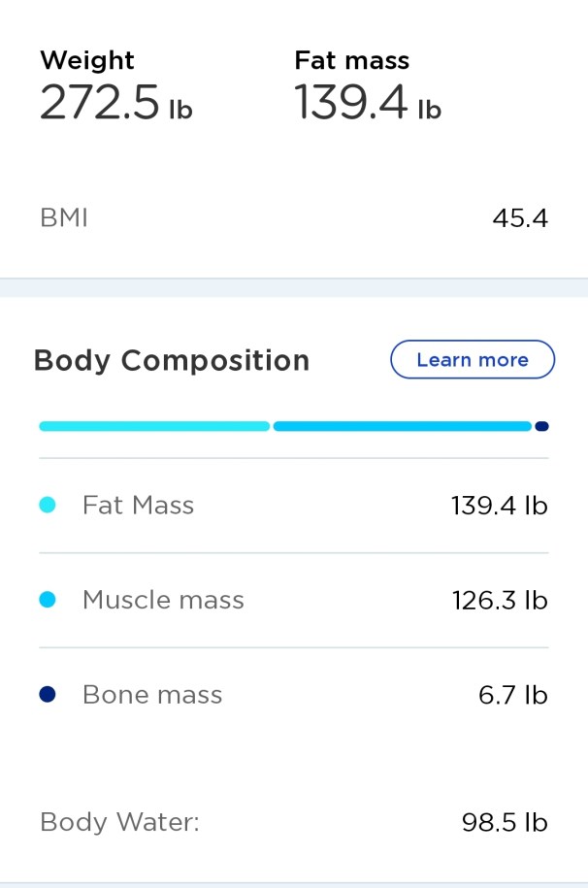588x888 pixels.
Task: Open the Bone mass row label
Action: pos(152,695)
